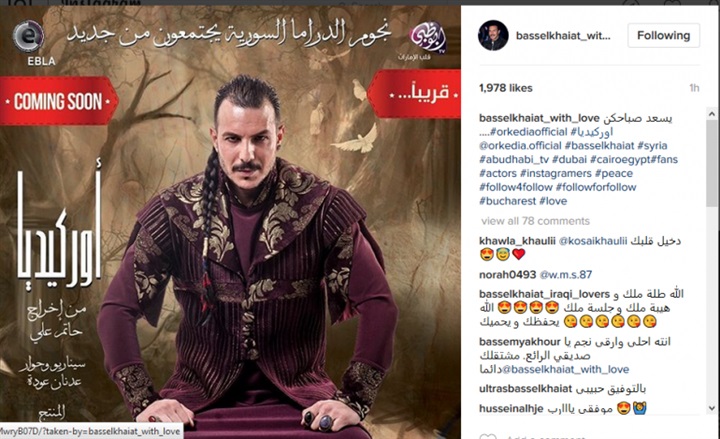Screen dimensions: 720x439
Task: Open the @kosaikhaulii mention
Action: tap(592, 241)
